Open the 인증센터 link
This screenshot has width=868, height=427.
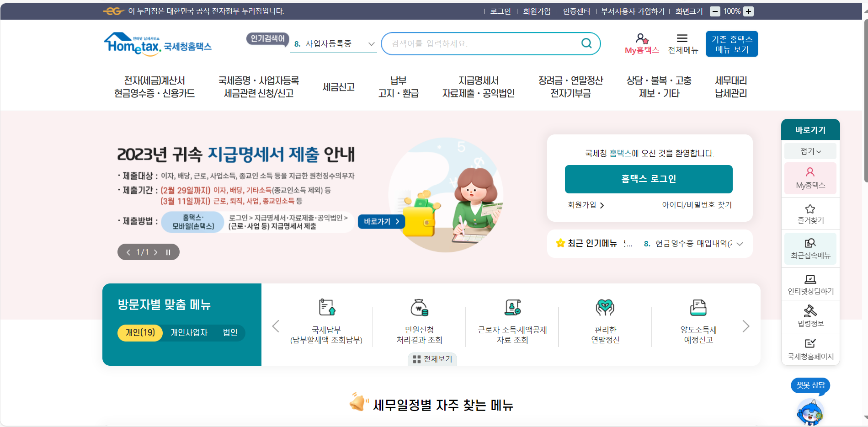[x=576, y=11]
